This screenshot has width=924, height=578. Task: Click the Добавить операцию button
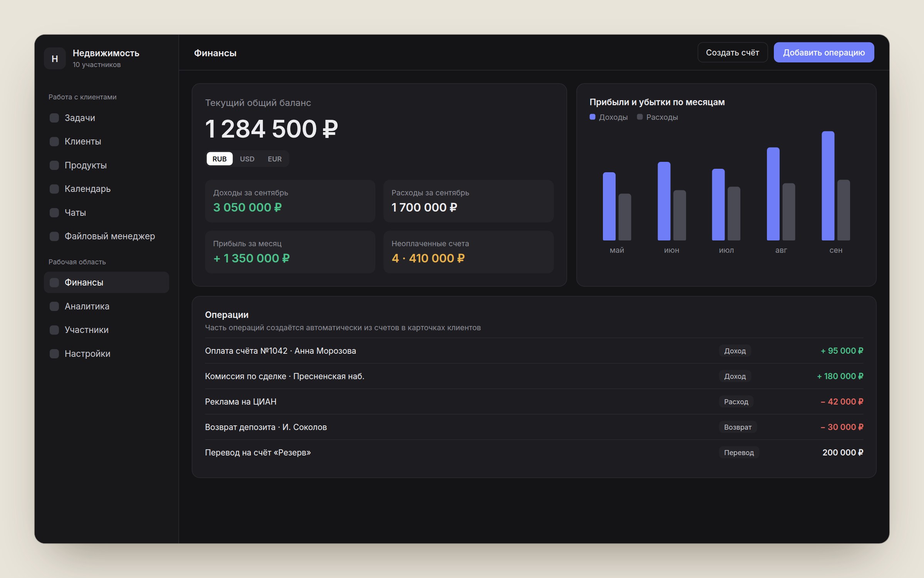click(824, 52)
